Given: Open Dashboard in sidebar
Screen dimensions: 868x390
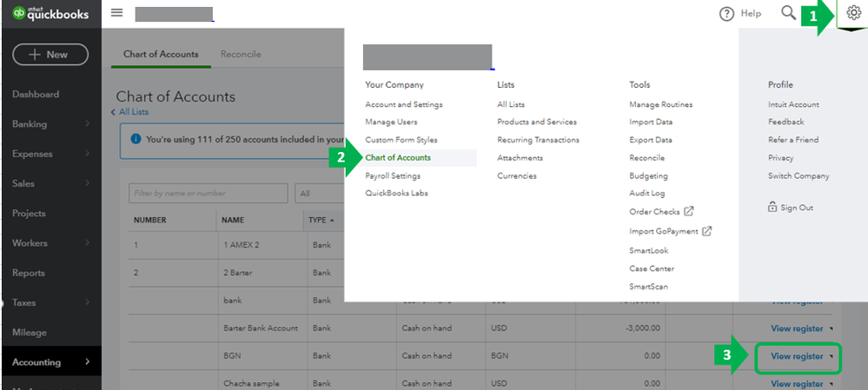Looking at the screenshot, I should pos(36,95).
